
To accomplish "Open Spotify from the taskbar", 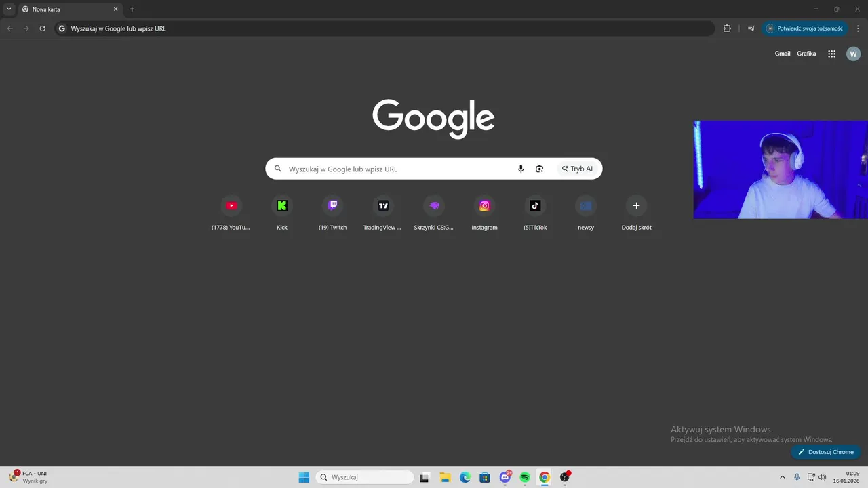I will 525,477.
